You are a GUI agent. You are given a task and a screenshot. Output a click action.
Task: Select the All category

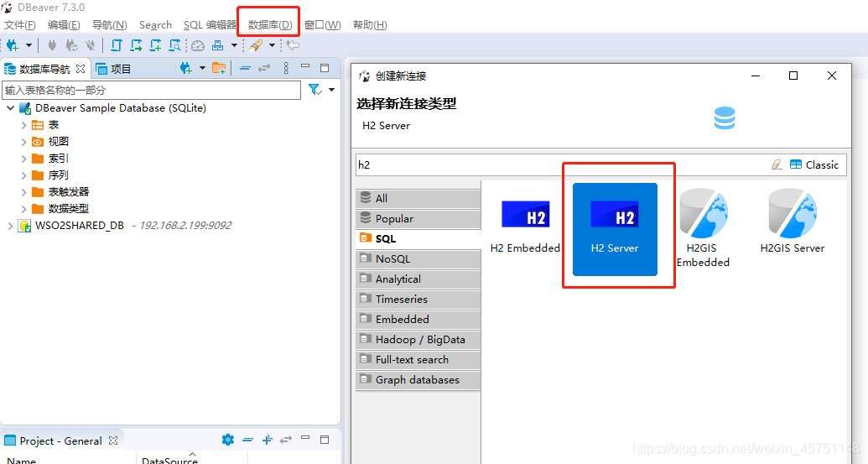pos(418,198)
